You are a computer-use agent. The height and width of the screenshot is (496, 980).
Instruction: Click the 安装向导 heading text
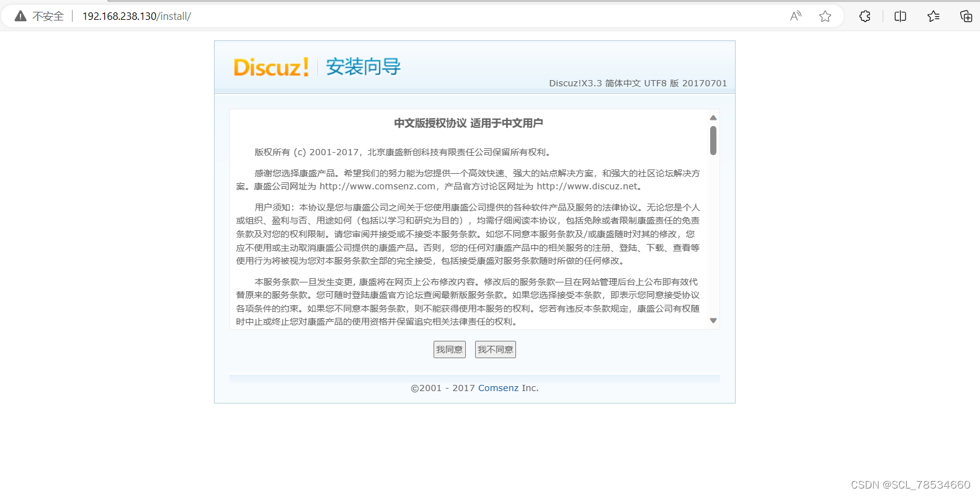click(x=363, y=66)
